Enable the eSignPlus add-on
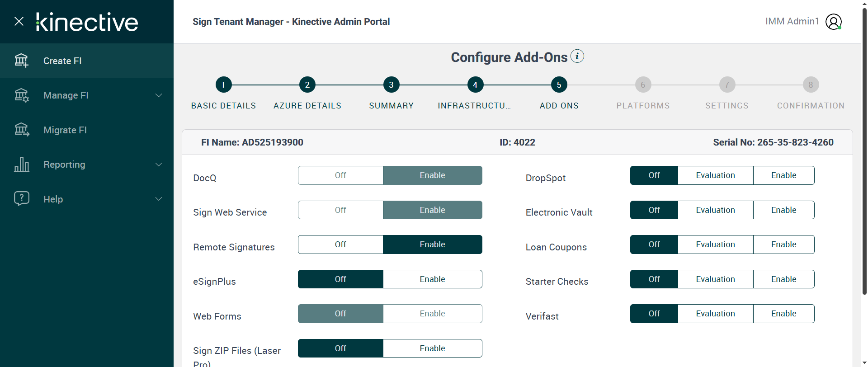 (x=432, y=279)
